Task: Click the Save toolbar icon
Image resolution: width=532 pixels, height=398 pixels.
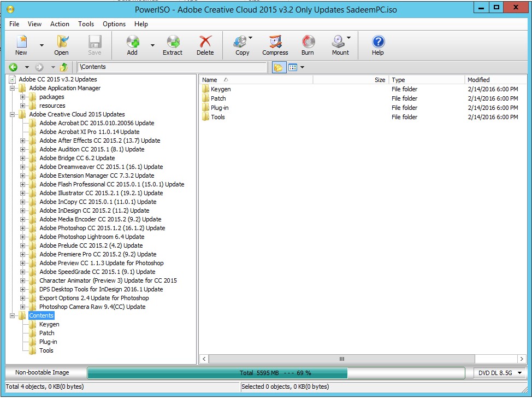Action: pyautogui.click(x=94, y=42)
